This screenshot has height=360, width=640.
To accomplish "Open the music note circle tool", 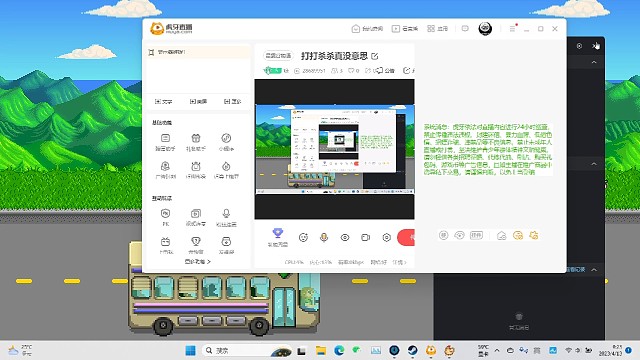I will [x=226, y=142].
